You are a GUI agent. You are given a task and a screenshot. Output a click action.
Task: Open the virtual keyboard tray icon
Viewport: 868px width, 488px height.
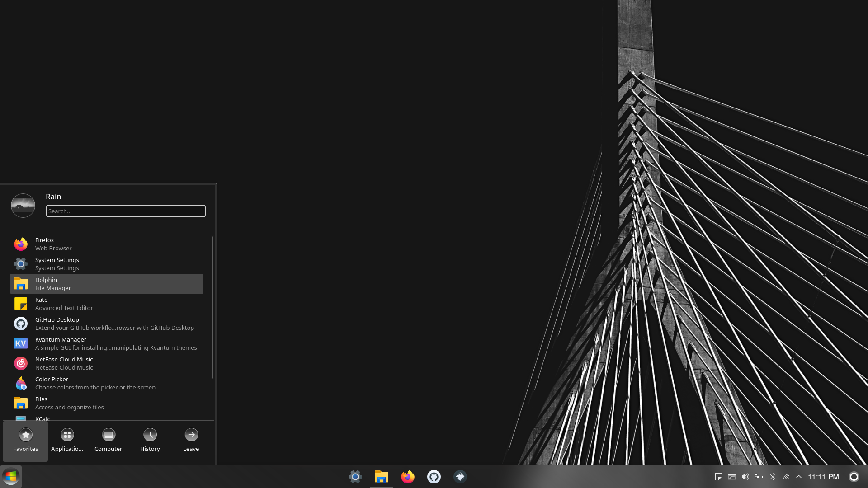pos(732,477)
